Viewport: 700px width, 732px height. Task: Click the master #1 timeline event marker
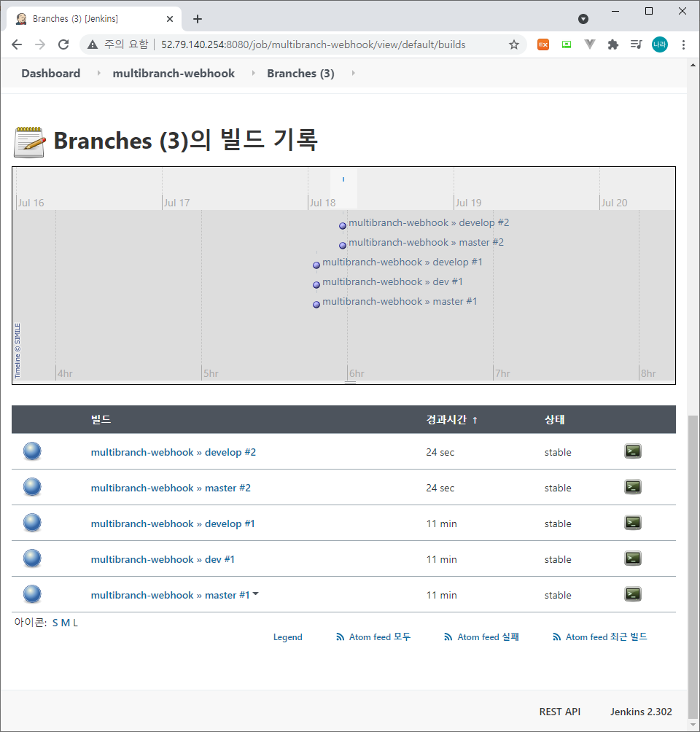(x=316, y=304)
